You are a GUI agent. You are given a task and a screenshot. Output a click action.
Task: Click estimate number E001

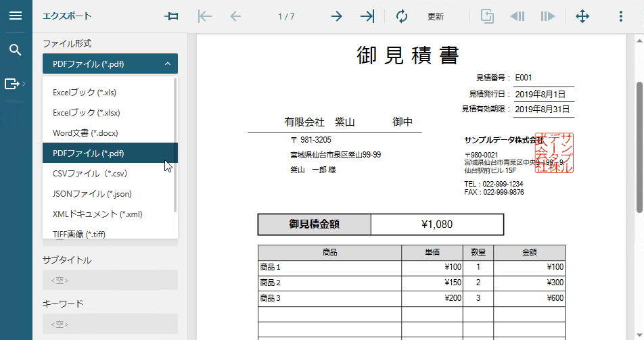pyautogui.click(x=524, y=78)
